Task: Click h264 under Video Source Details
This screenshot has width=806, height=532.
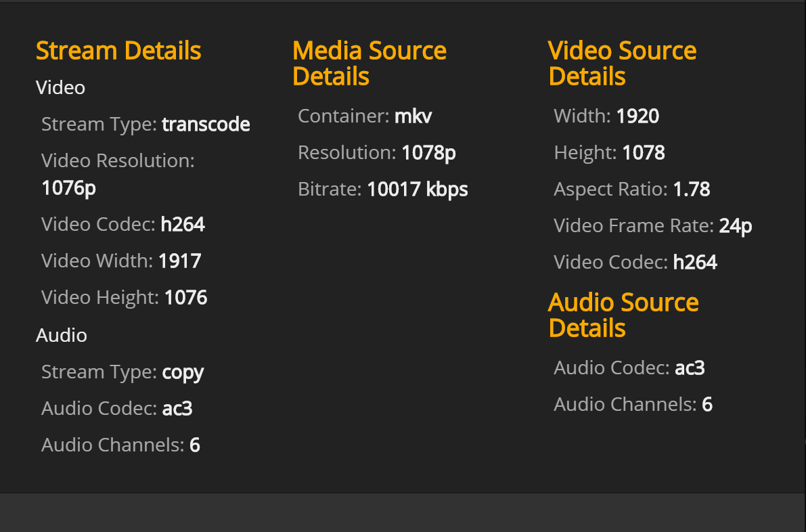Action: [x=695, y=263]
